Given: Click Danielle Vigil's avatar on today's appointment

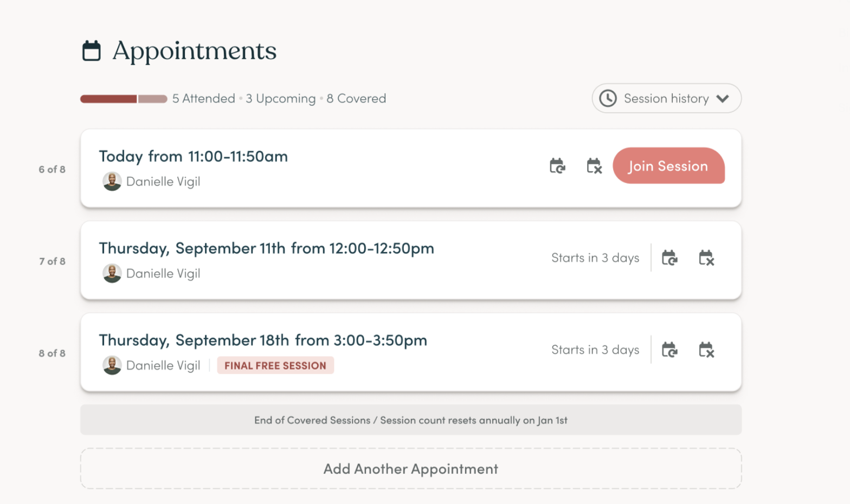Looking at the screenshot, I should 112,182.
